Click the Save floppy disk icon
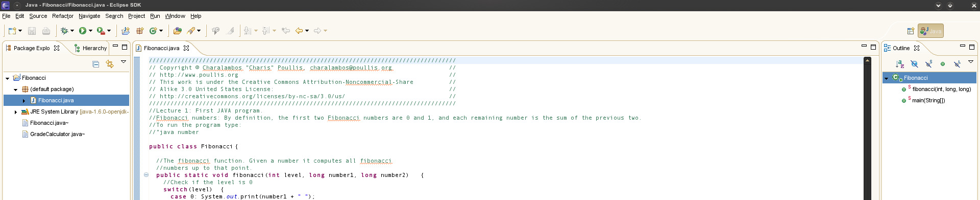Image resolution: width=980 pixels, height=200 pixels. pyautogui.click(x=32, y=31)
